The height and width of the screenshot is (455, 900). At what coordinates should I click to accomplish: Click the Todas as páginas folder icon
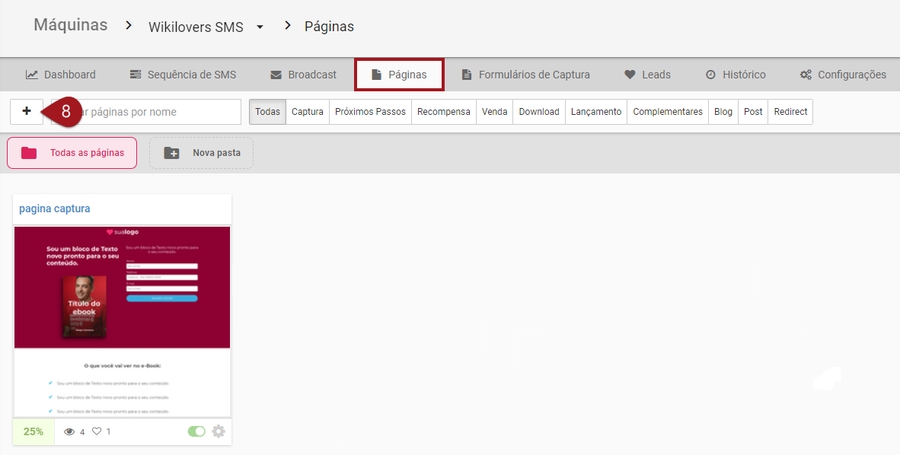[29, 153]
